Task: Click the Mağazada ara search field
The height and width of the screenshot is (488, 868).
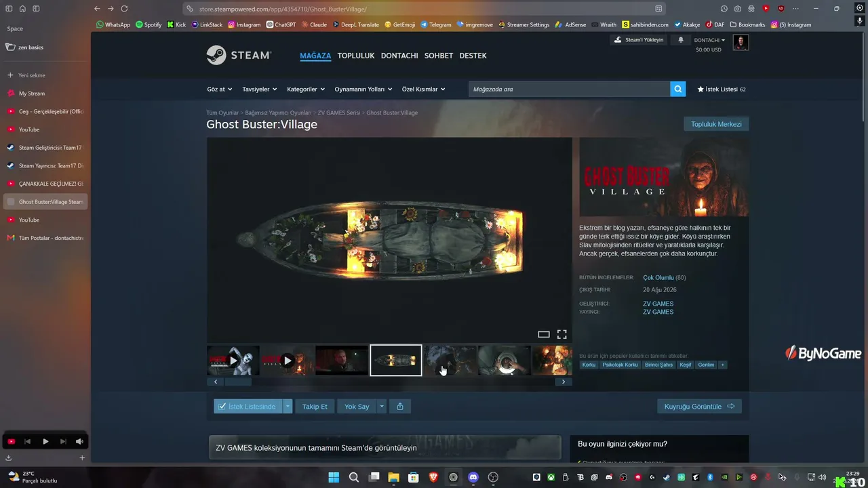Action: (569, 89)
